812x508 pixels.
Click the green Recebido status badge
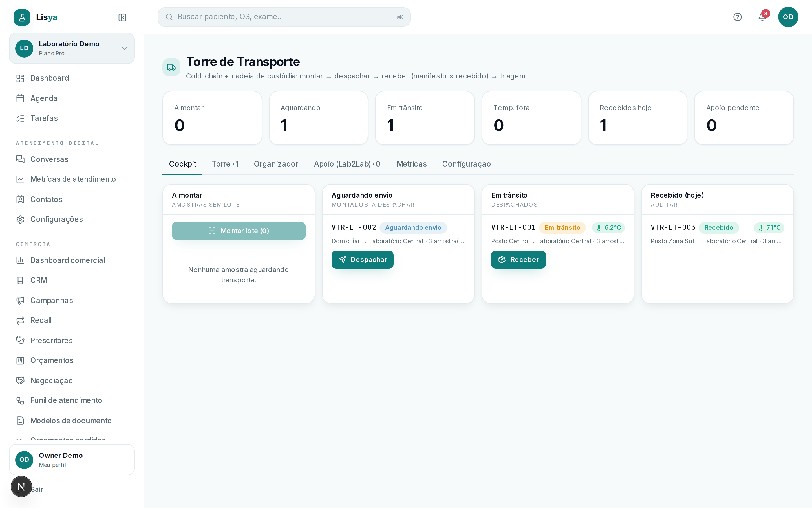click(x=719, y=228)
